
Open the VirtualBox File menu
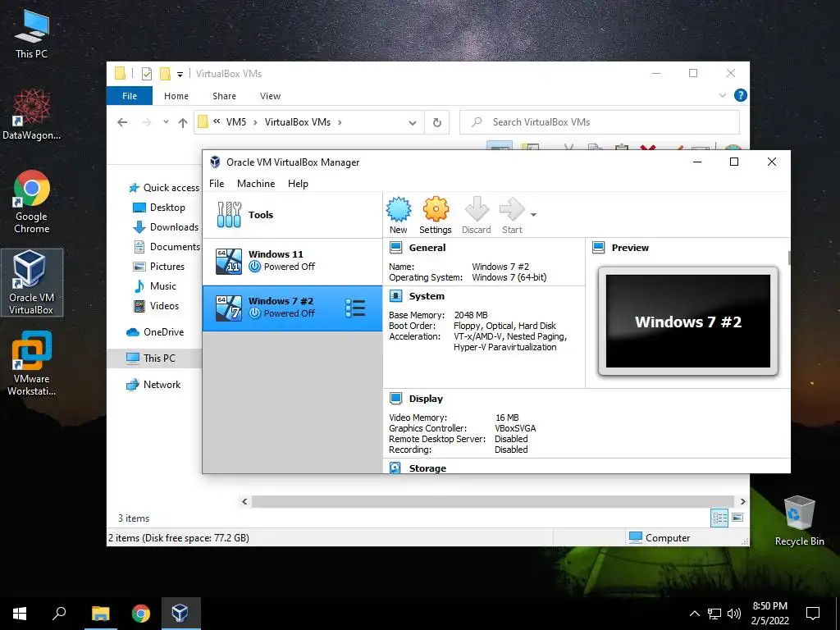tap(217, 184)
